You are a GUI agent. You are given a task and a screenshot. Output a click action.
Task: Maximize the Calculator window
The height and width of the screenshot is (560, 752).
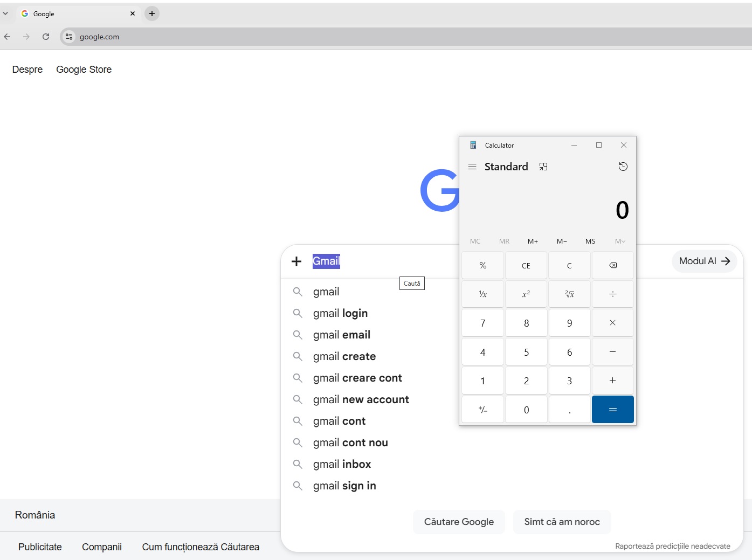click(599, 145)
